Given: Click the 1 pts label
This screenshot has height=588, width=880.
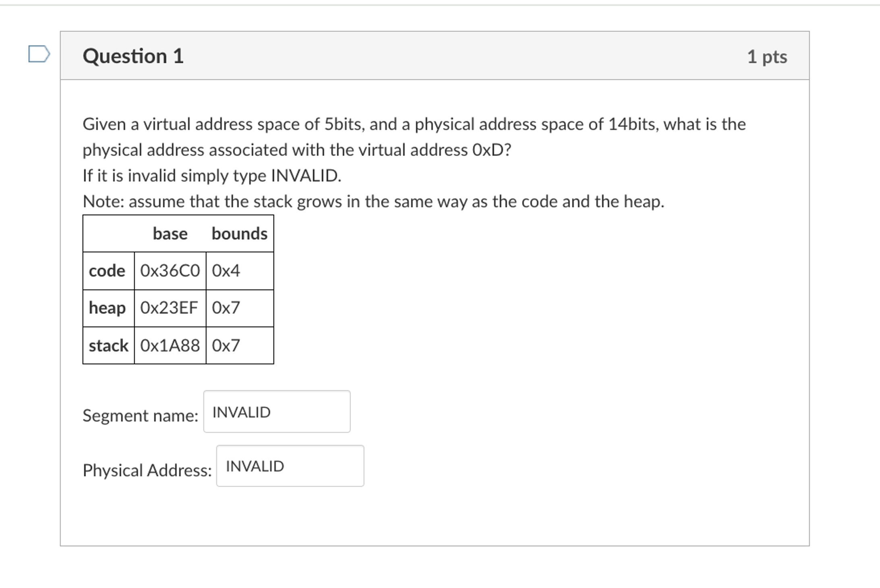Looking at the screenshot, I should click(766, 56).
